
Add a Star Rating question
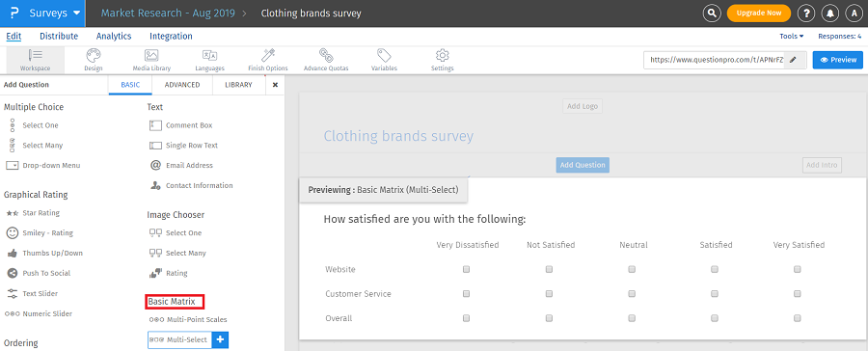[x=33, y=212]
